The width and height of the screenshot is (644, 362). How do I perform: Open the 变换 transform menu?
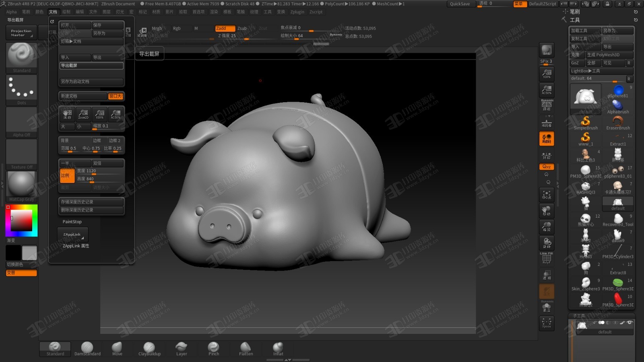pos(281,12)
